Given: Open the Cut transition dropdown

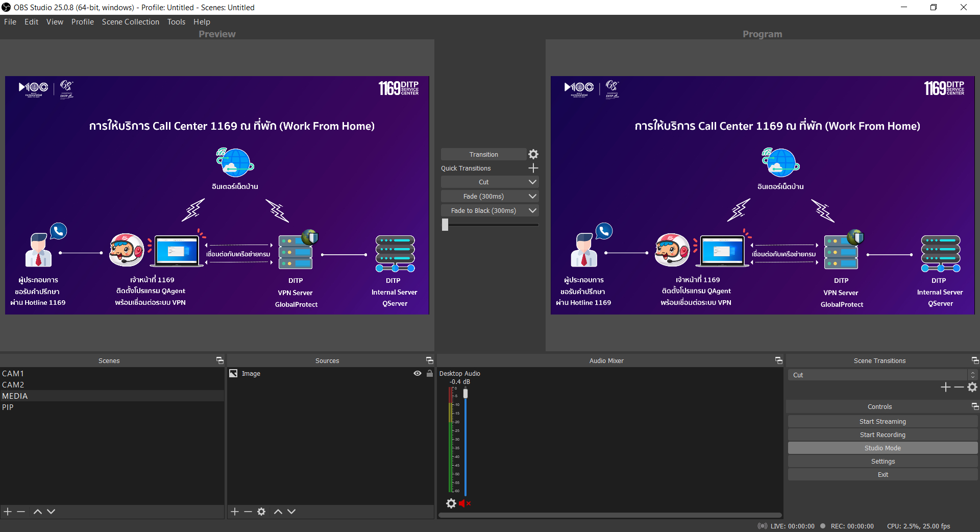Looking at the screenshot, I should point(532,182).
